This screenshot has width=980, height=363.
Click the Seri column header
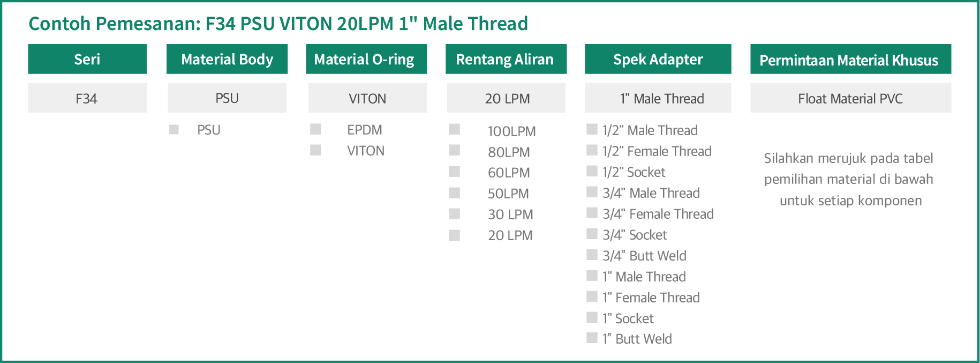point(87,59)
